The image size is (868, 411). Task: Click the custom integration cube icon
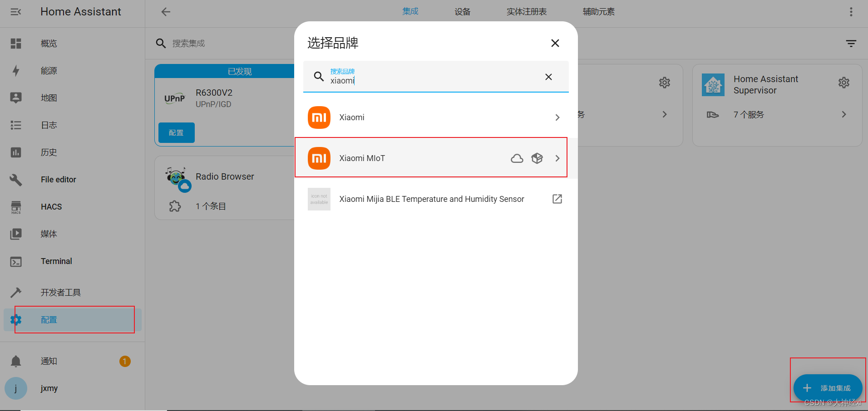(x=537, y=158)
